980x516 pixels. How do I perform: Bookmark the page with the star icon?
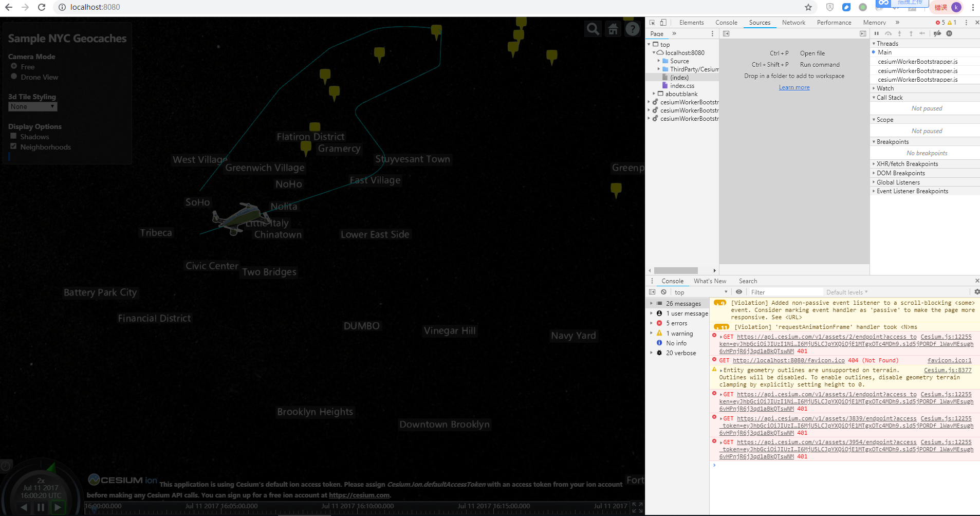coord(808,7)
